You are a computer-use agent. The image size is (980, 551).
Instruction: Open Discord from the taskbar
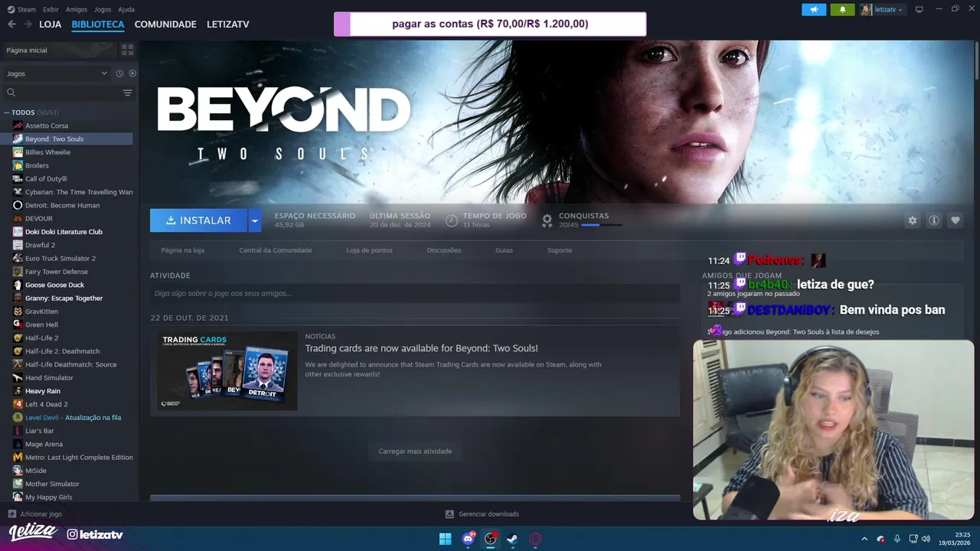coord(468,539)
